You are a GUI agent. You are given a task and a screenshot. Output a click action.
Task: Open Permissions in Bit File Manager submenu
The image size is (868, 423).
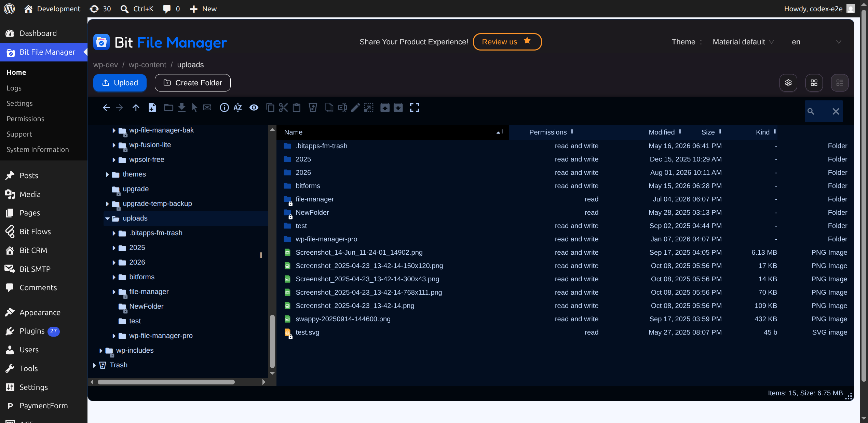25,119
